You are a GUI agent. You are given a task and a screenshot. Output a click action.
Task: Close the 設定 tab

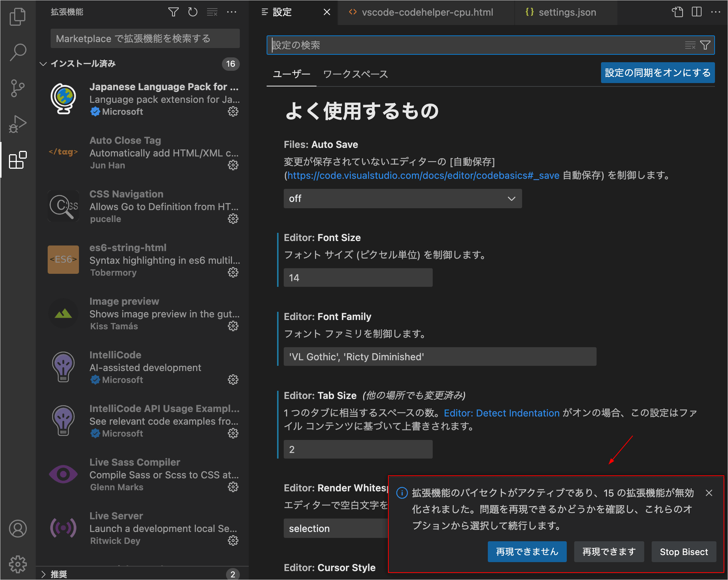pos(327,12)
